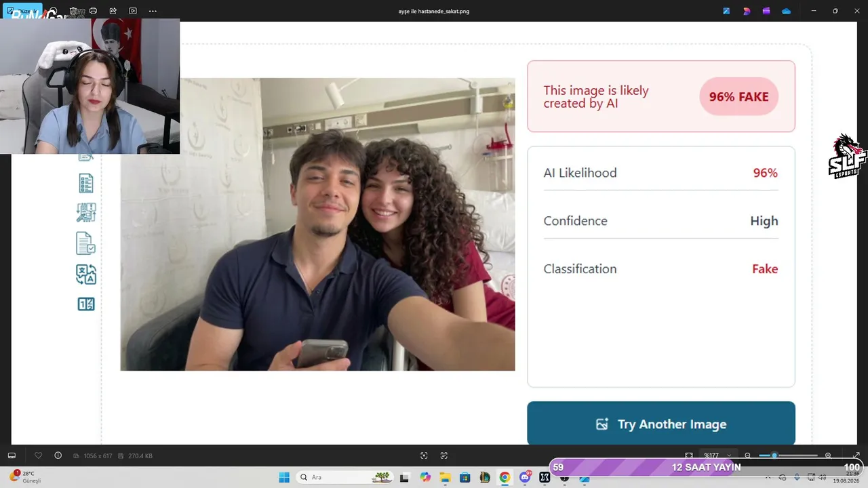Click the 96% FAKE badge
This screenshot has width=868, height=488.
tap(738, 97)
